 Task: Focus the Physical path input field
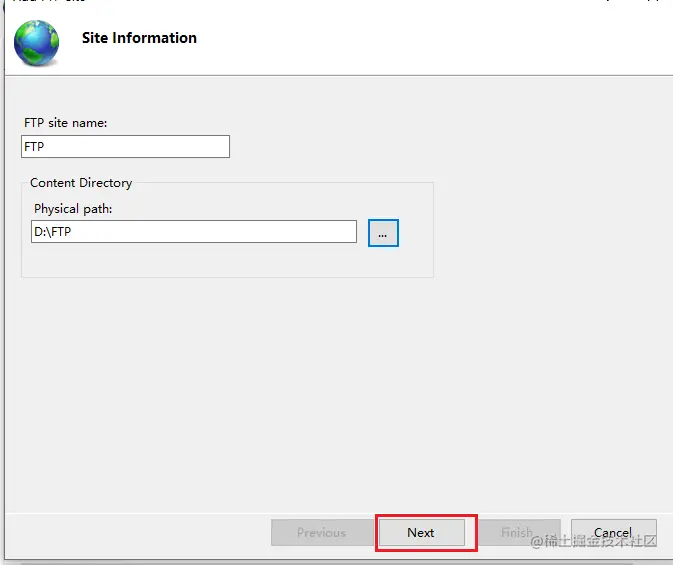tap(194, 231)
